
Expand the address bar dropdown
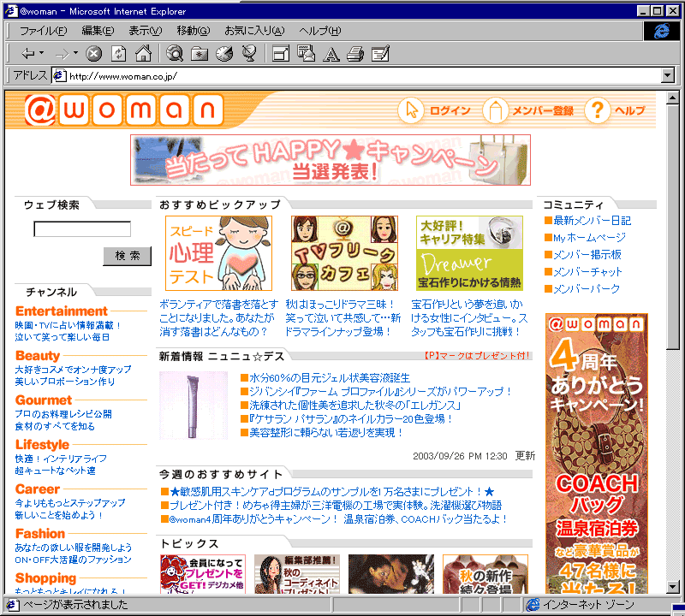coord(667,75)
